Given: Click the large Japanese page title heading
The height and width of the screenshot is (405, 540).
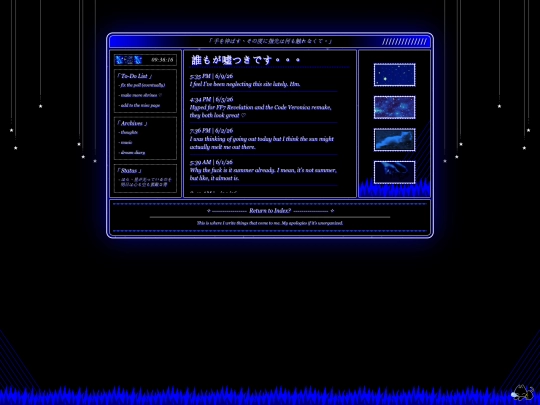Looking at the screenshot, I should click(x=246, y=60).
